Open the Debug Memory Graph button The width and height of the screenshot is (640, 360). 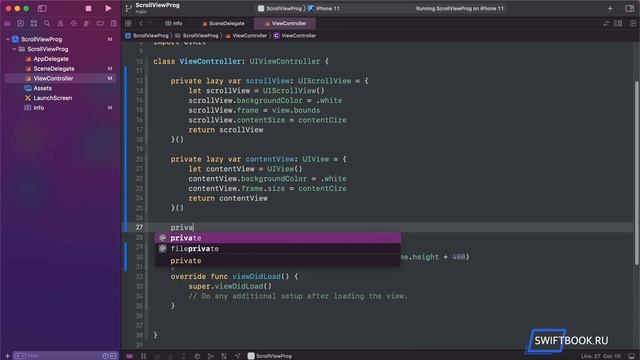pos(211,356)
